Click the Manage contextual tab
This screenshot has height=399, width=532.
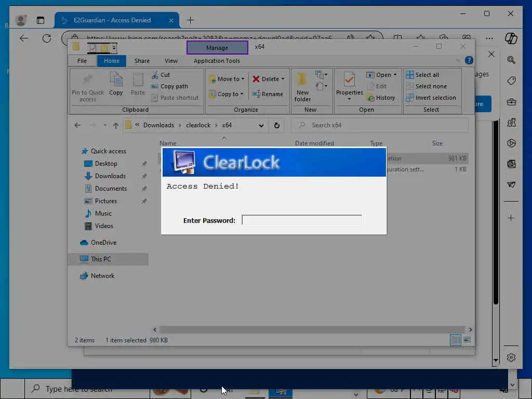pos(217,47)
